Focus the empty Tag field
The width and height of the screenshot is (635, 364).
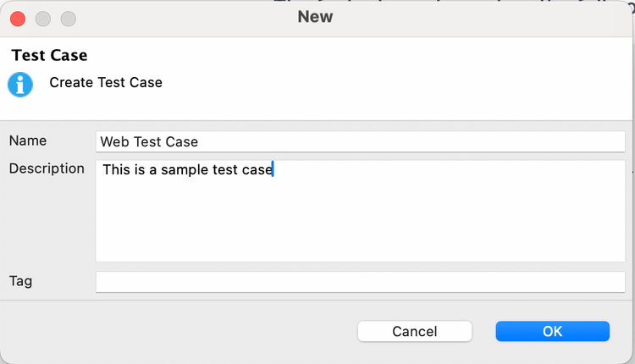click(360, 281)
